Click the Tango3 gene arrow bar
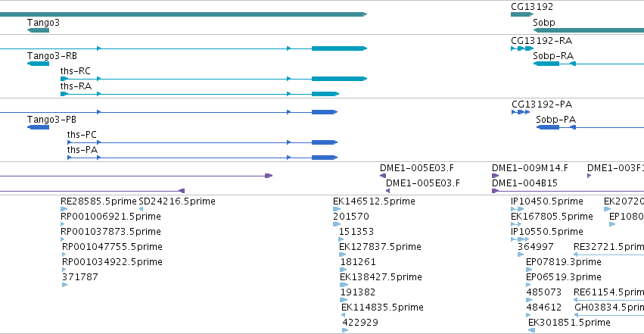 [38, 30]
